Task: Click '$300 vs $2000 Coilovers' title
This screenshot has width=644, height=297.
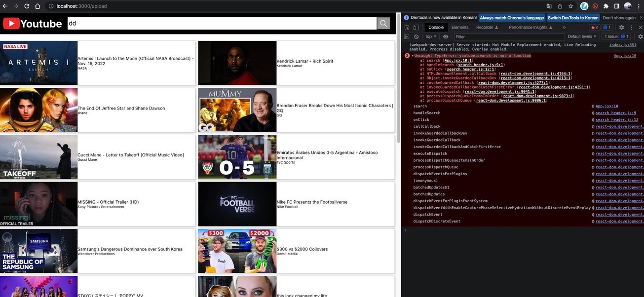Action: 302,249
